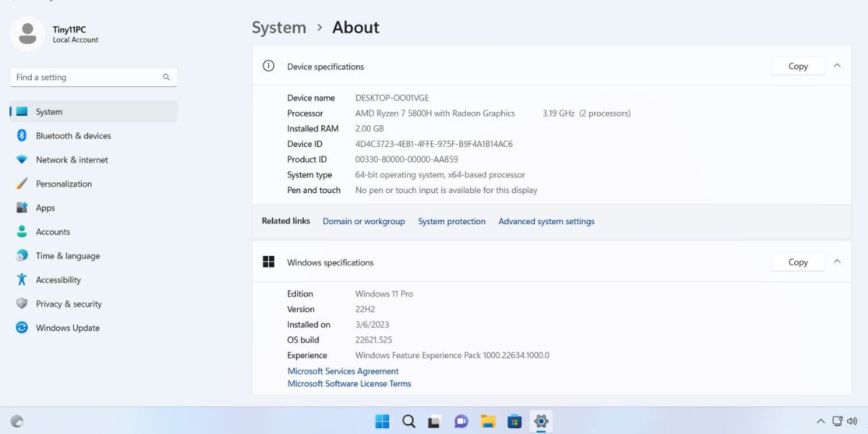Click the Personalization paintbrush icon
The height and width of the screenshot is (434, 868).
tap(22, 184)
